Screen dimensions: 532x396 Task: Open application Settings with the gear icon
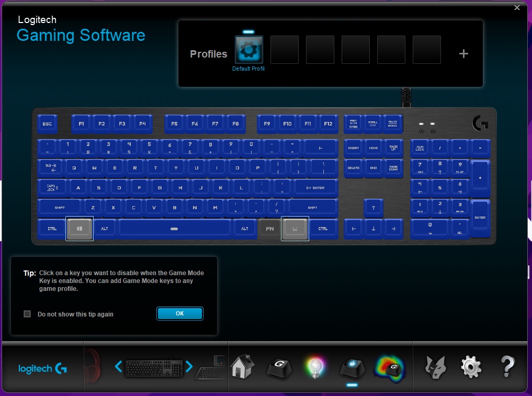click(x=470, y=367)
